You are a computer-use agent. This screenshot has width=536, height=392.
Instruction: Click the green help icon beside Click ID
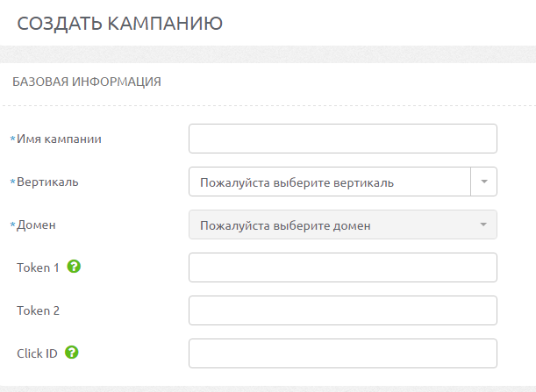73,353
